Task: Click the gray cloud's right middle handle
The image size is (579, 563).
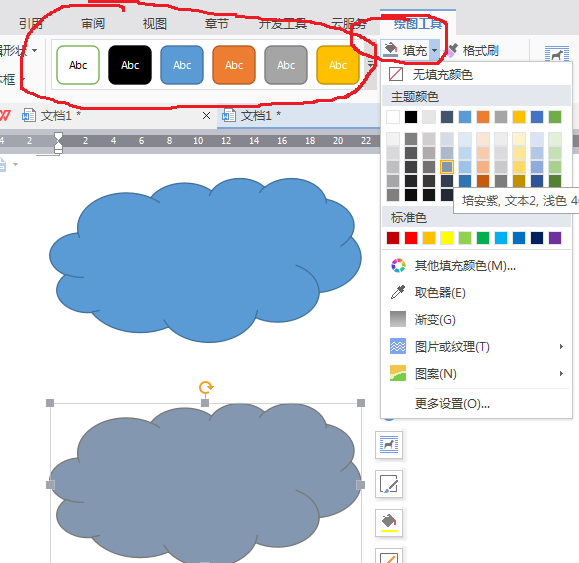Action: [x=361, y=485]
